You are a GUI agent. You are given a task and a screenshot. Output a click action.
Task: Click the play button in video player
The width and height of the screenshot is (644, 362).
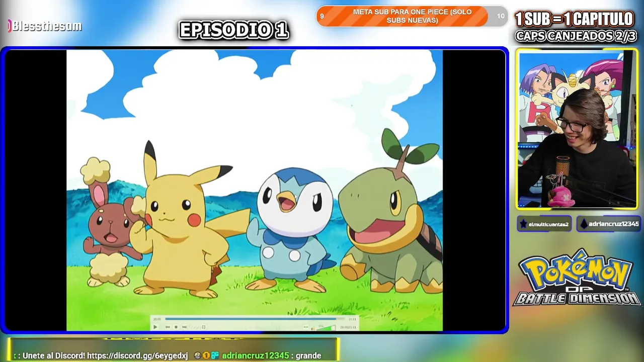tap(155, 327)
